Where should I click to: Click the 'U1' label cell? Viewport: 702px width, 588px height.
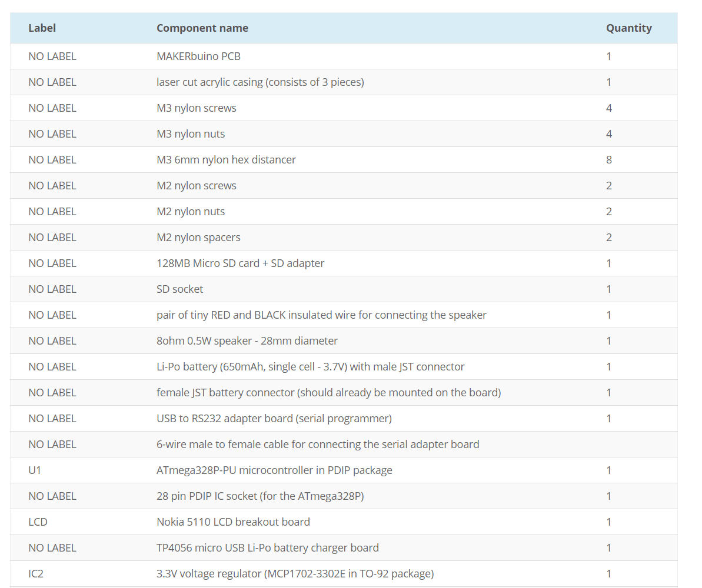[x=35, y=470]
